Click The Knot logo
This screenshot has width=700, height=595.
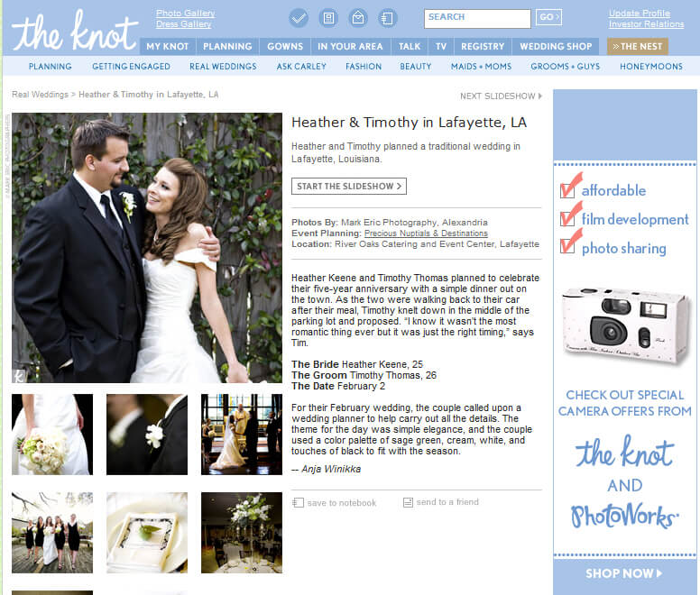[x=74, y=32]
